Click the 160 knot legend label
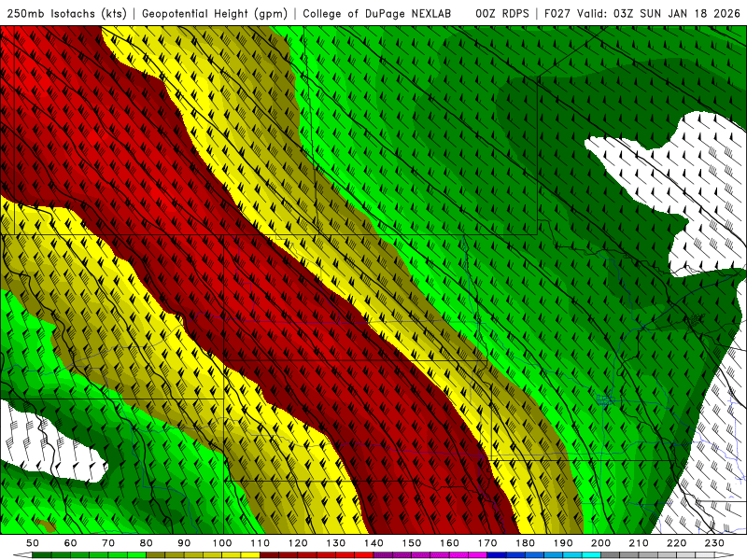The height and width of the screenshot is (560, 747). click(x=449, y=543)
